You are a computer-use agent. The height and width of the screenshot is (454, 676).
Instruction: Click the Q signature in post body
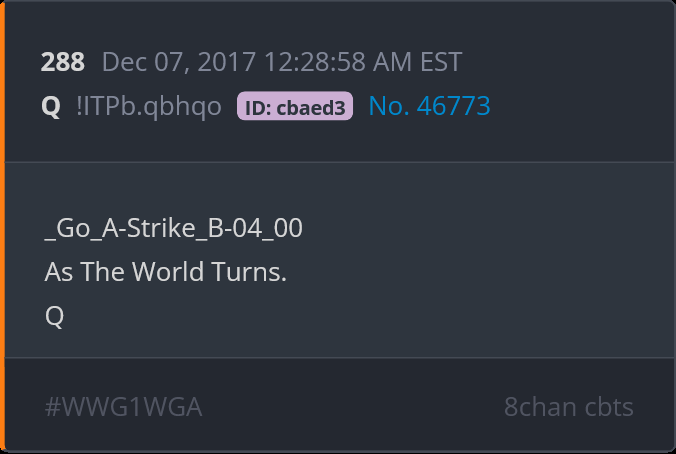(x=54, y=316)
